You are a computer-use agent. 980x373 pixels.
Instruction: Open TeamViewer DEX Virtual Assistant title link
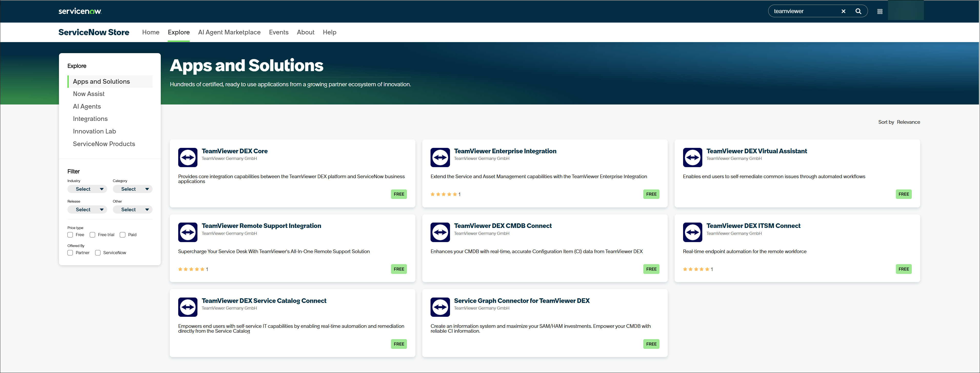757,151
